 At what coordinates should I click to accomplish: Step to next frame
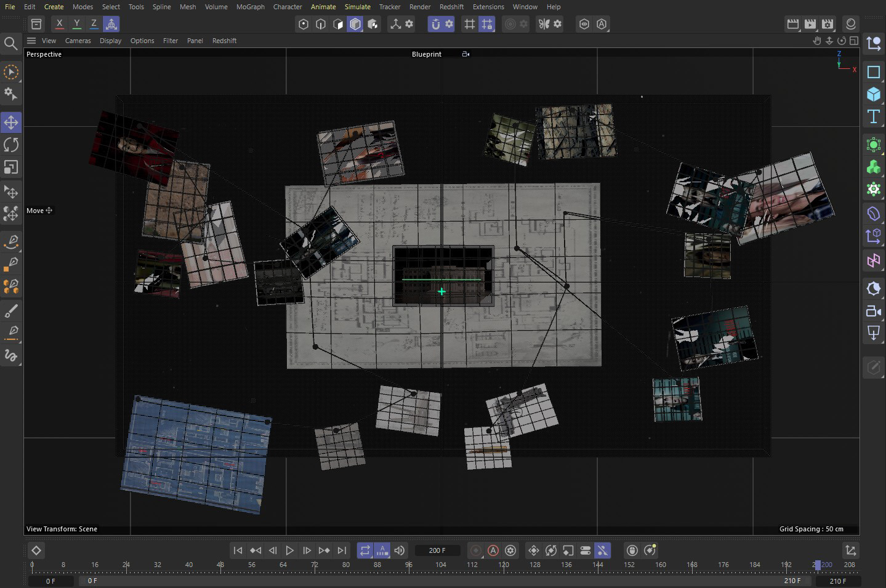(x=307, y=550)
